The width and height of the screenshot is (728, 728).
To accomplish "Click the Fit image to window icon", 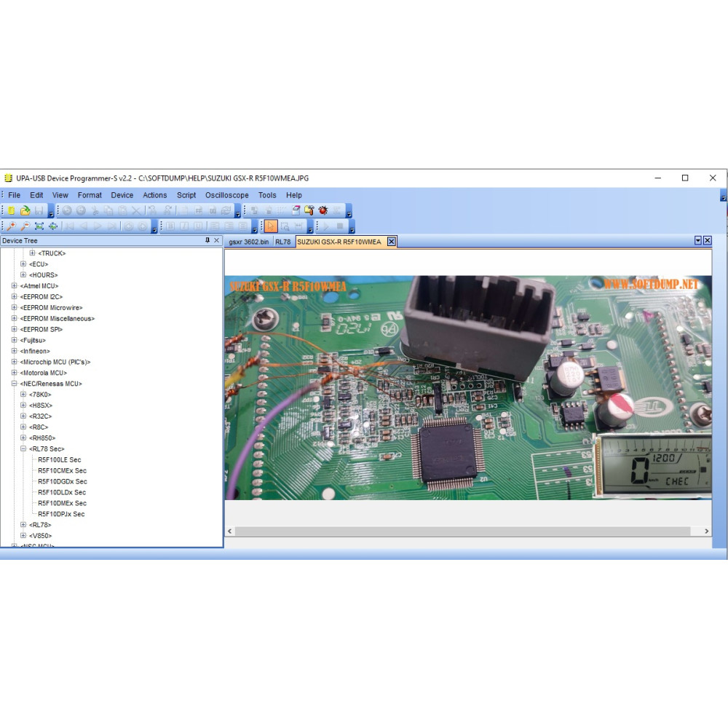I will 39,226.
